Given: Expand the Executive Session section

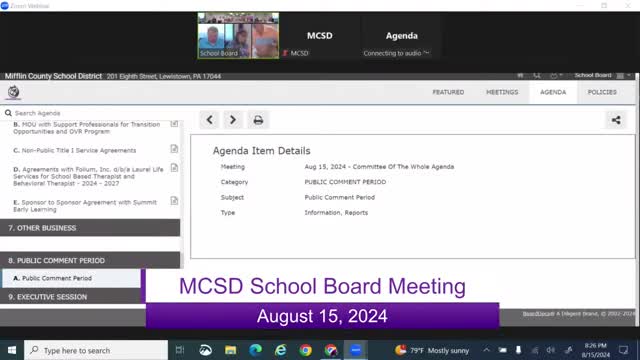Looking at the screenshot, I should coord(71,297).
